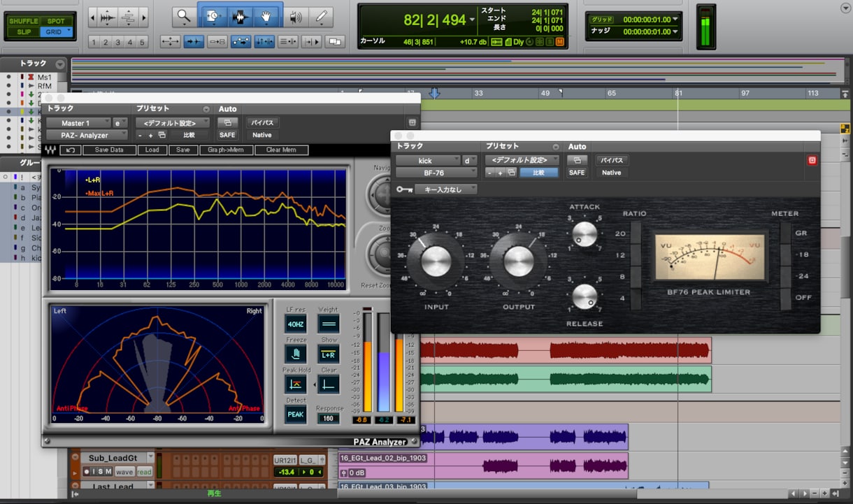
Task: Toggle Peak Hold button in PAZ Analyzer
Action: click(296, 384)
